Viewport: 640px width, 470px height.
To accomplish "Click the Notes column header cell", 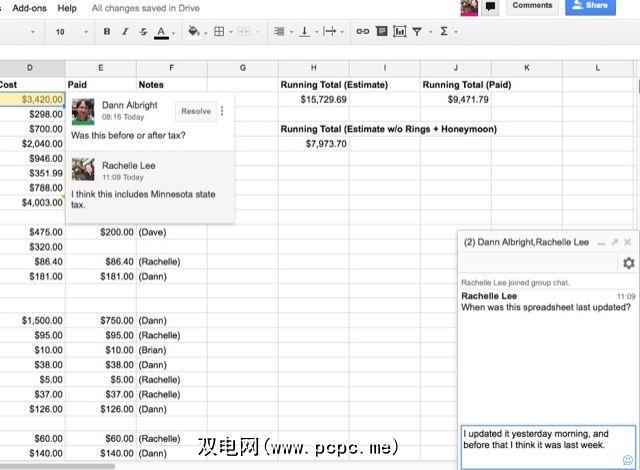I will pos(171,85).
